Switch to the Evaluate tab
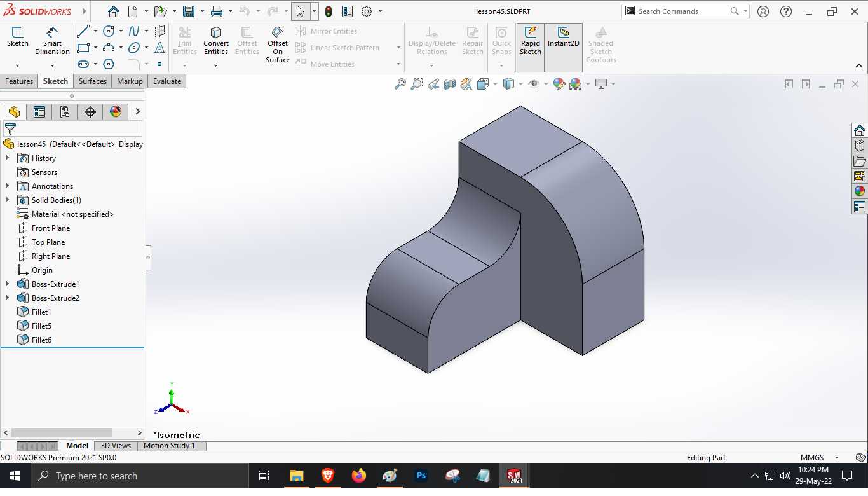This screenshot has width=868, height=496. click(167, 81)
